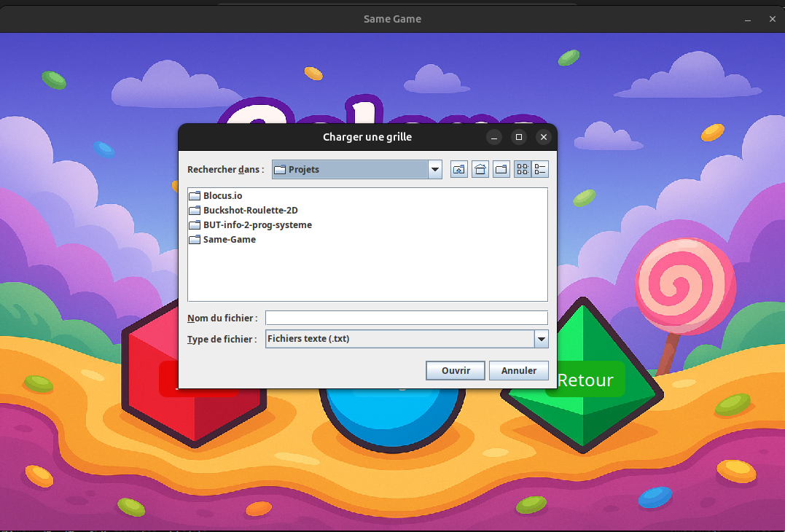785x532 pixels.
Task: Switch to details view mode
Action: pos(540,170)
